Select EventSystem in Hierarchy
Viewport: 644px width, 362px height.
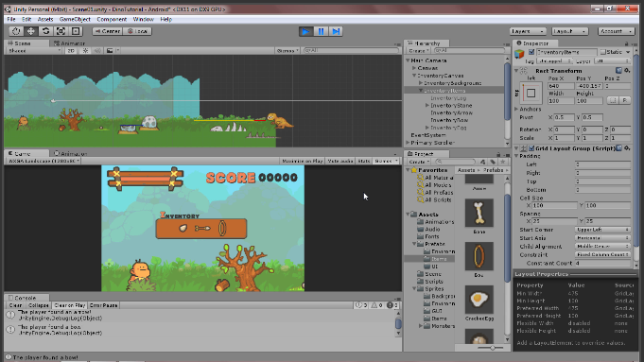pyautogui.click(x=428, y=135)
